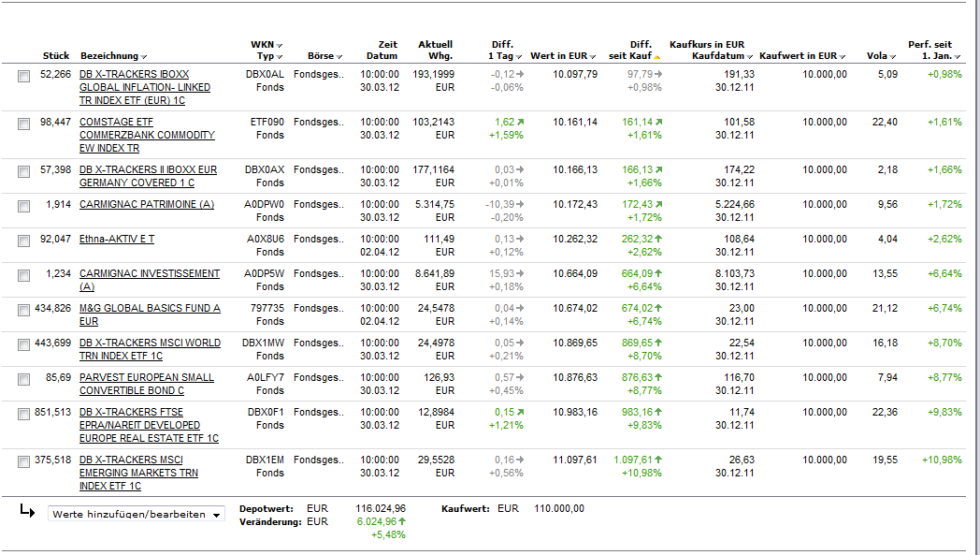Tick checkbox for DB X-Trackers MSCI Emerging Markets
980x555 pixels.
[23, 461]
